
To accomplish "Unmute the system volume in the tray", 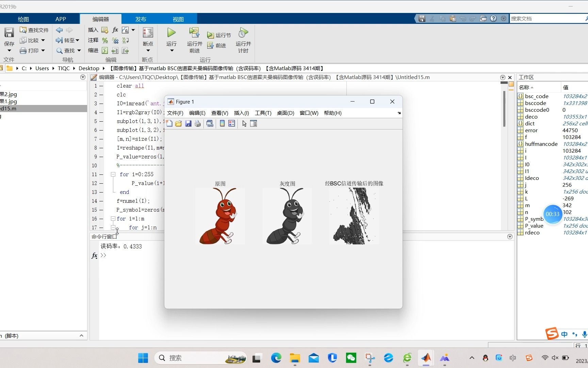I will pos(555,358).
